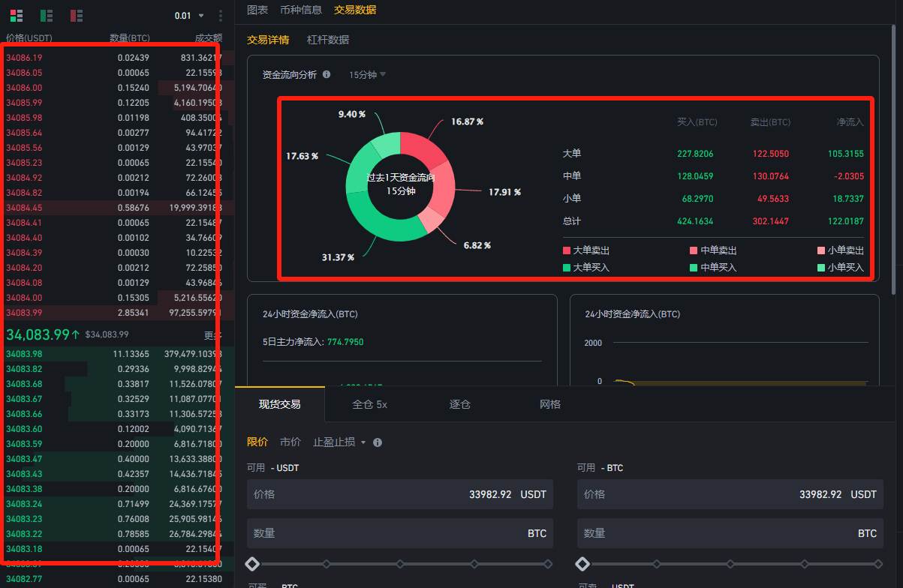Show combined buy and sell order book view
This screenshot has width=903, height=588.
[16, 16]
